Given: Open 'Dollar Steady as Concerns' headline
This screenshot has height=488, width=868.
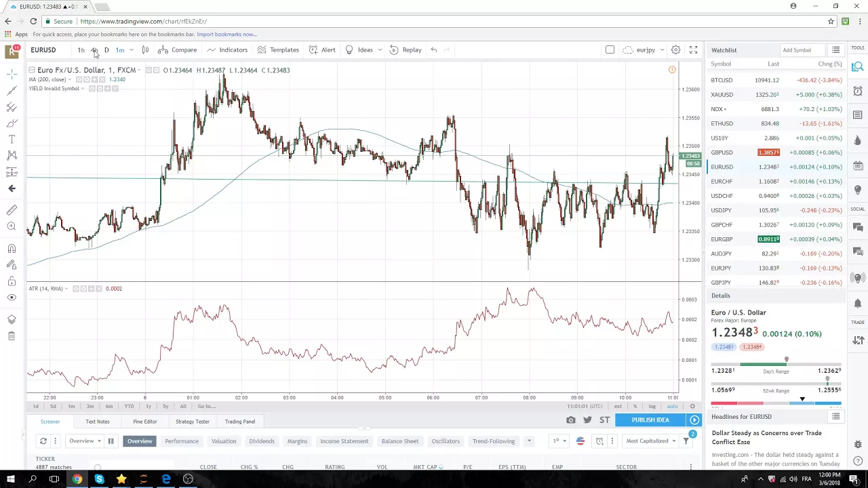Looking at the screenshot, I should tap(767, 437).
